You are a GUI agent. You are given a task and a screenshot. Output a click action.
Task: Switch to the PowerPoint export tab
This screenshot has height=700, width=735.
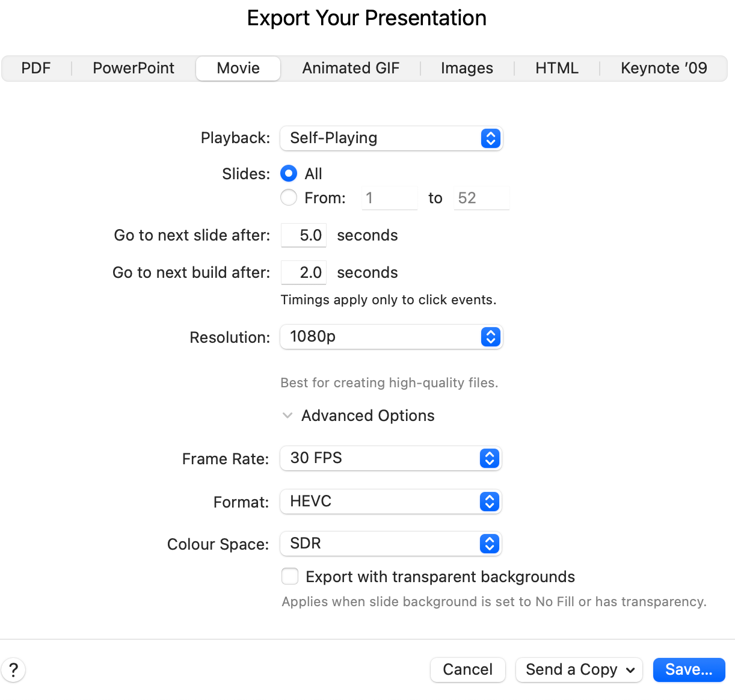click(x=134, y=69)
